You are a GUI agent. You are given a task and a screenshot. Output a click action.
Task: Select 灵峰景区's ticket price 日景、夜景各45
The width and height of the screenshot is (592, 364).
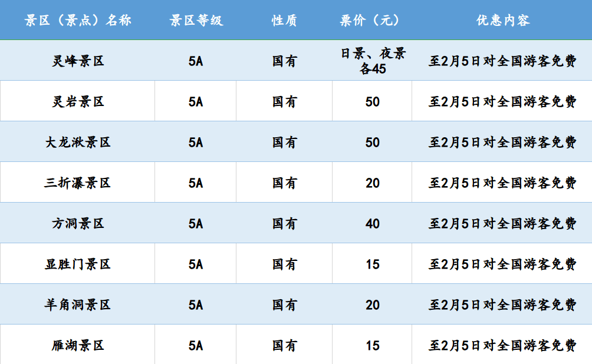coord(373,61)
